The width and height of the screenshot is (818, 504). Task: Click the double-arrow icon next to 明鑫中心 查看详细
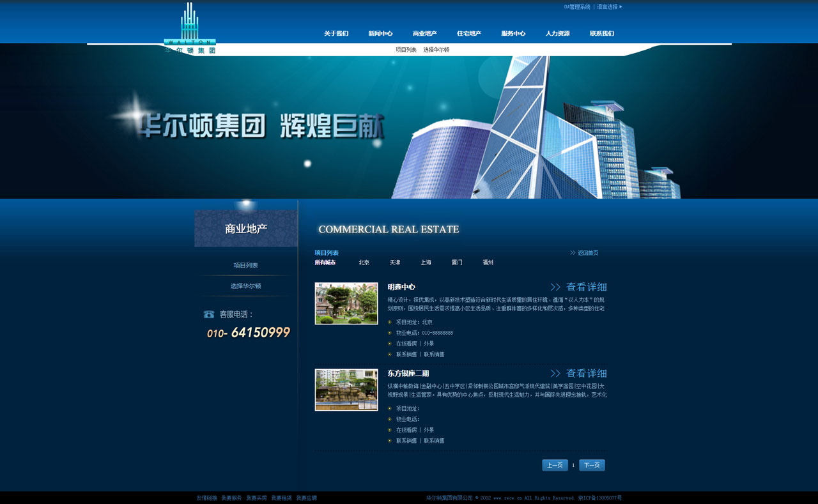(555, 287)
